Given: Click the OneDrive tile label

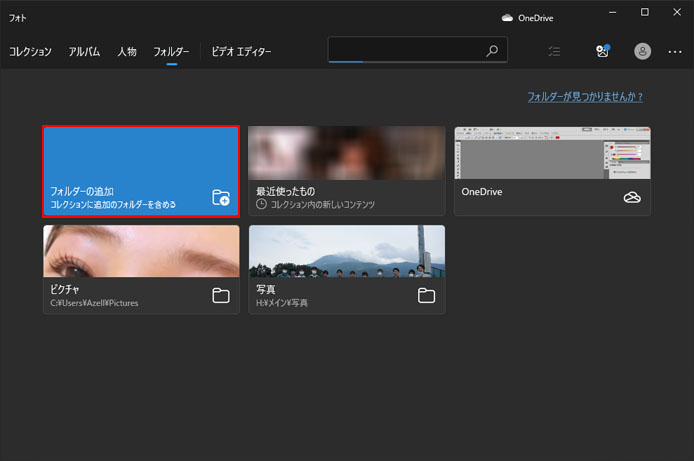Looking at the screenshot, I should point(482,192).
